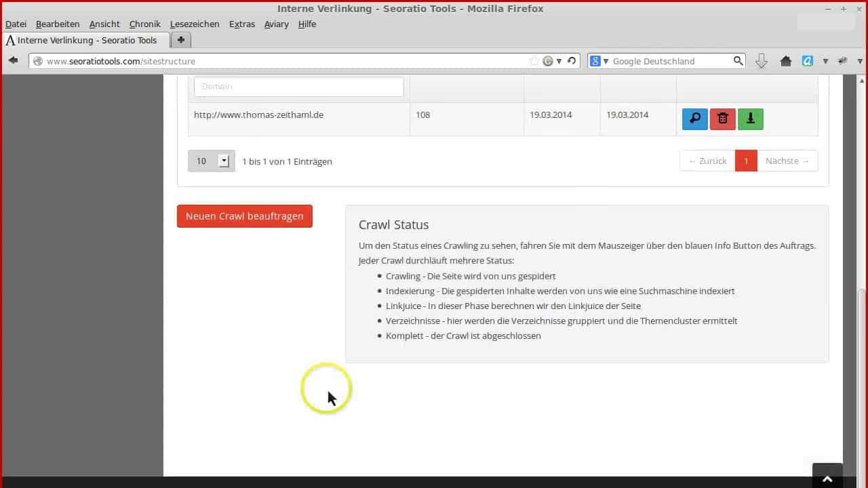868x488 pixels.
Task: Click the Domain filter input field
Action: pos(298,86)
